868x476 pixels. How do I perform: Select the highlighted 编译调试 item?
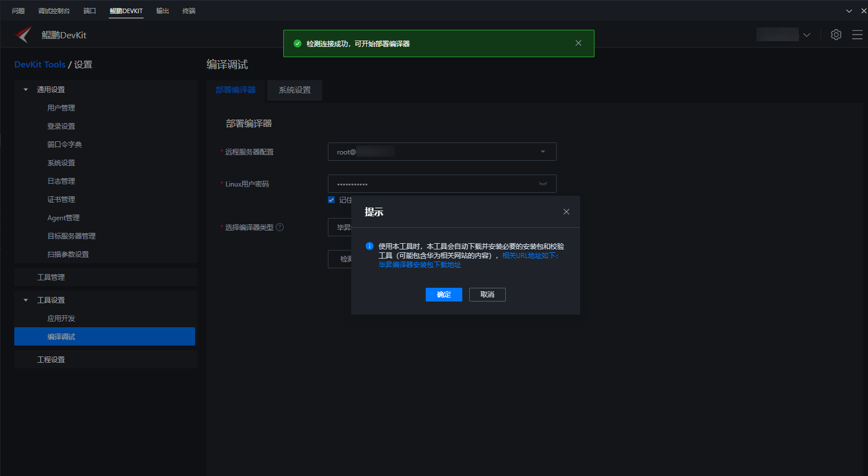tap(105, 336)
